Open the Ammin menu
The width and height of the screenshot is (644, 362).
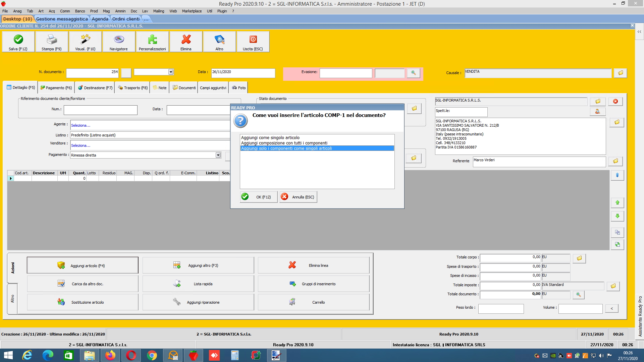[x=120, y=11]
